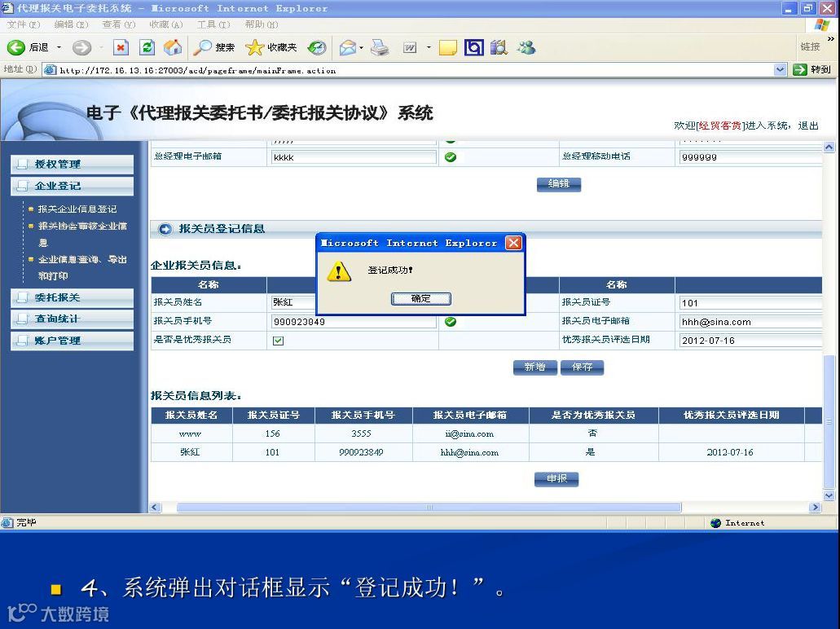840x629 pixels.
Task: Open the Favorites (收藏夹) star button
Action: pyautogui.click(x=271, y=48)
